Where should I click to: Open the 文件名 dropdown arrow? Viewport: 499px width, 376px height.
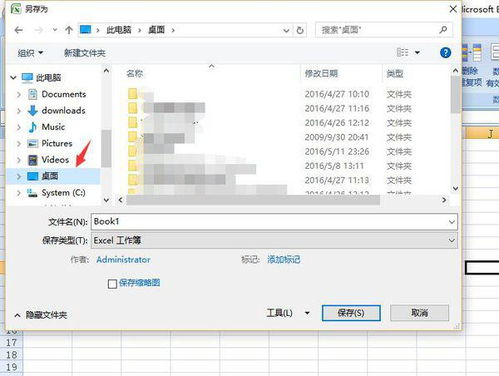[x=452, y=222]
